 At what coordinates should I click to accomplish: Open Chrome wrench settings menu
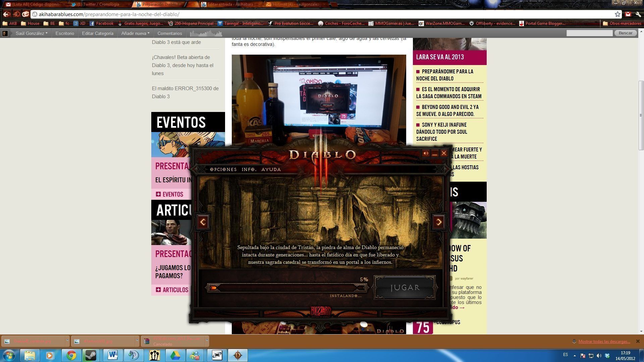638,14
